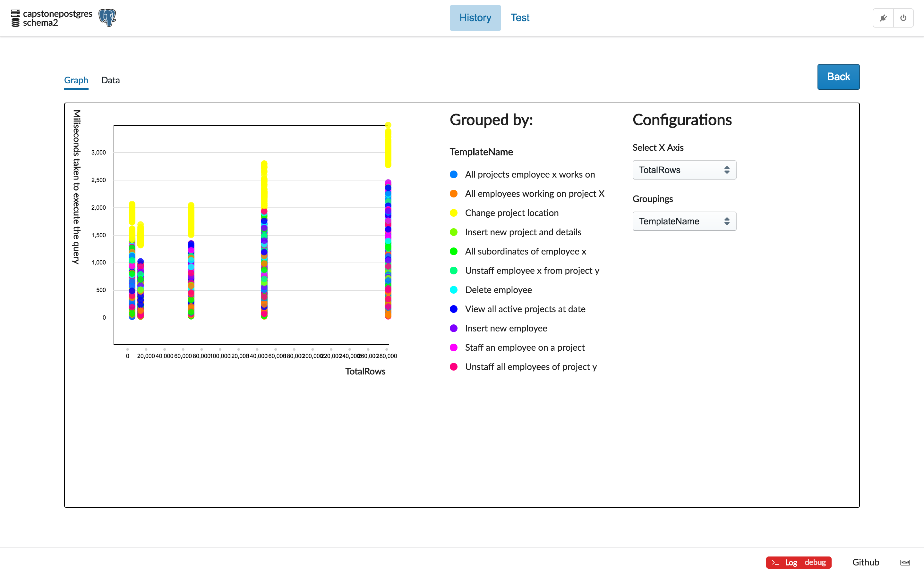Click the plug connection icon
The image size is (924, 577).
(x=883, y=18)
